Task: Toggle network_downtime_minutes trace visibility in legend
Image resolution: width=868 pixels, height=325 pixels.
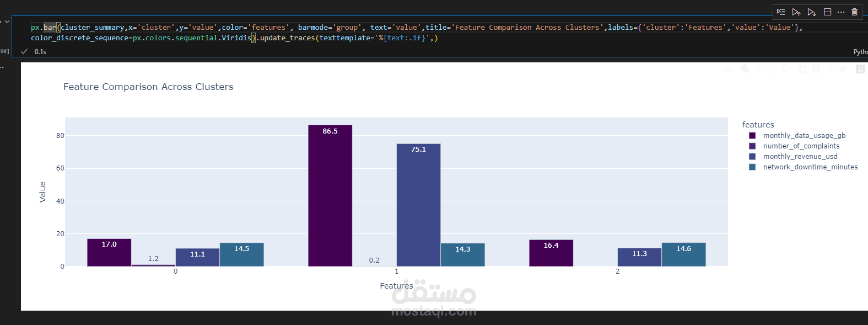Action: click(x=810, y=167)
